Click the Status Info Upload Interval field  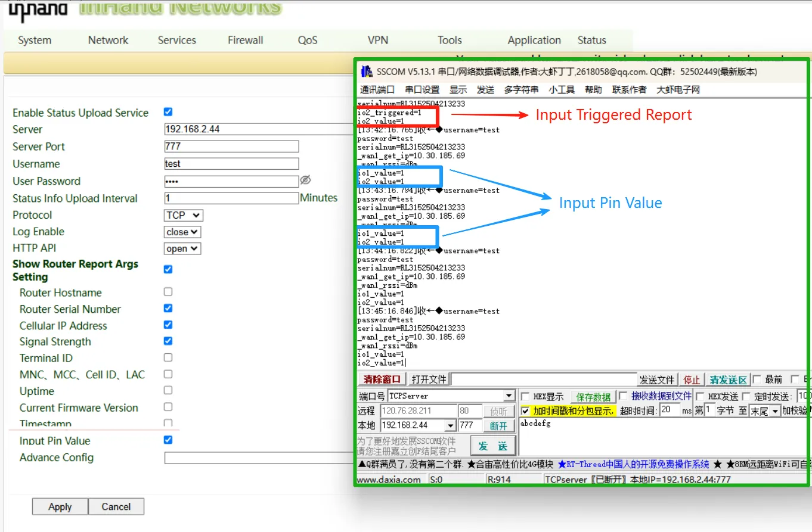[231, 198]
